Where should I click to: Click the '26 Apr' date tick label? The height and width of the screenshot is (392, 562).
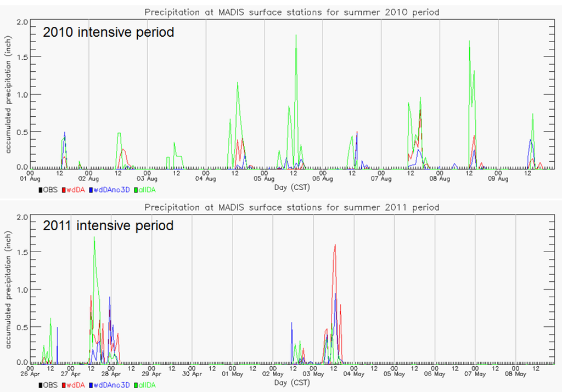(30, 374)
